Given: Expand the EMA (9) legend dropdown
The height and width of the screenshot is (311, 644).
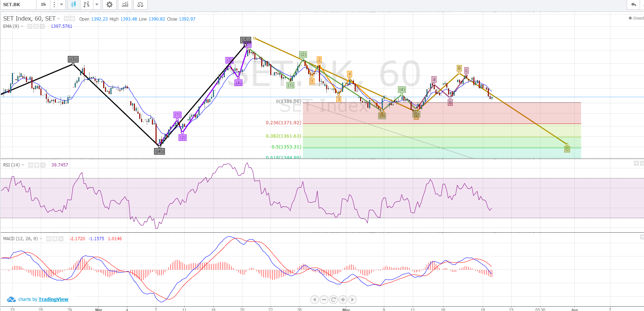Looking at the screenshot, I should pyautogui.click(x=22, y=26).
